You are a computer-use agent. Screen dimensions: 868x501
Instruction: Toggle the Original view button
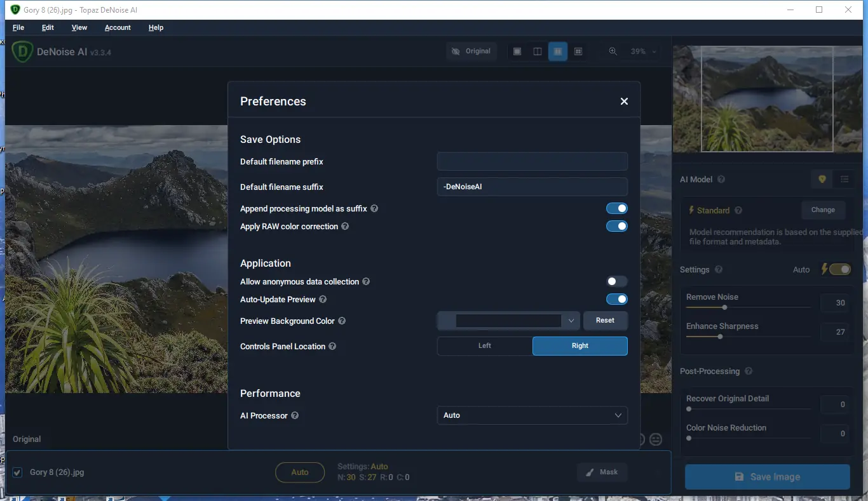[x=471, y=51]
